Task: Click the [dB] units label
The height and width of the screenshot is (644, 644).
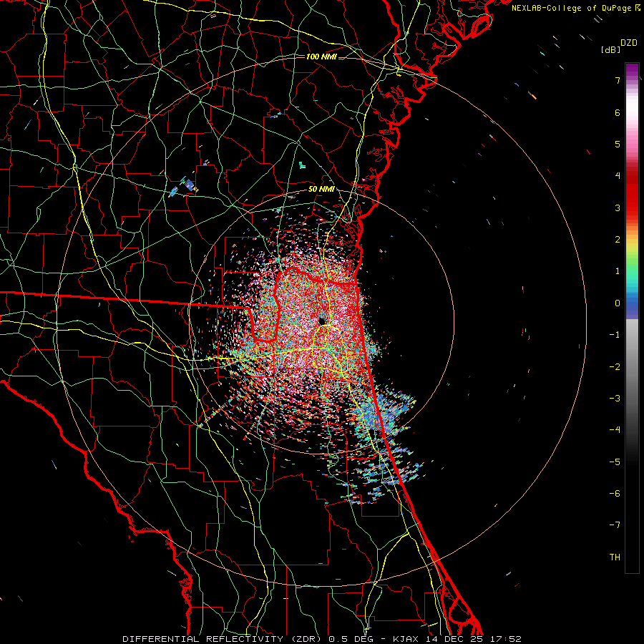Action: (610, 49)
